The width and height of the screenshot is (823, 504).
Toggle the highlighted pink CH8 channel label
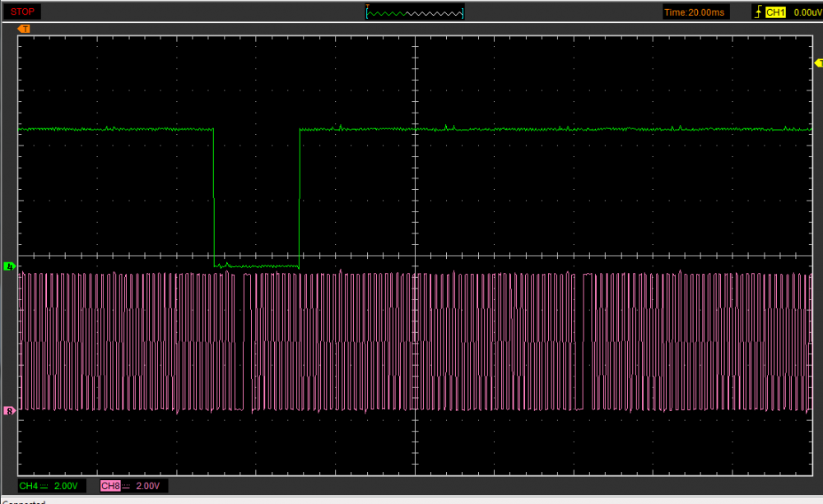(110, 486)
